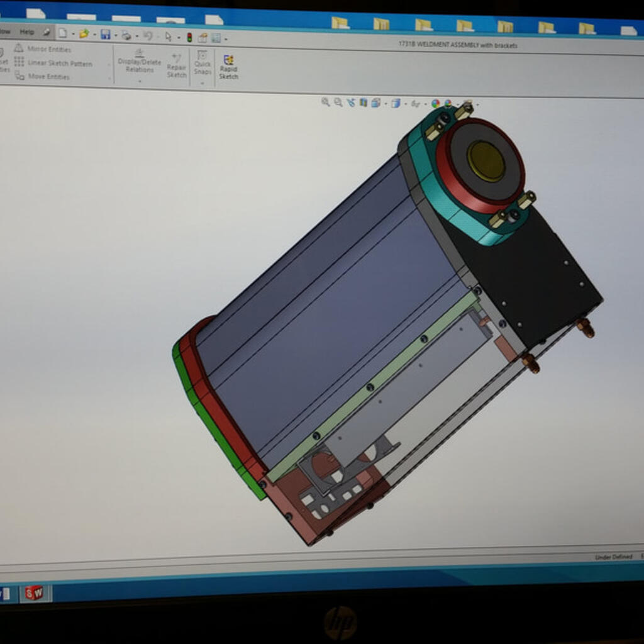Save the assembly with the floppy icon
Image resolution: width=644 pixels, height=644 pixels.
coord(106,35)
